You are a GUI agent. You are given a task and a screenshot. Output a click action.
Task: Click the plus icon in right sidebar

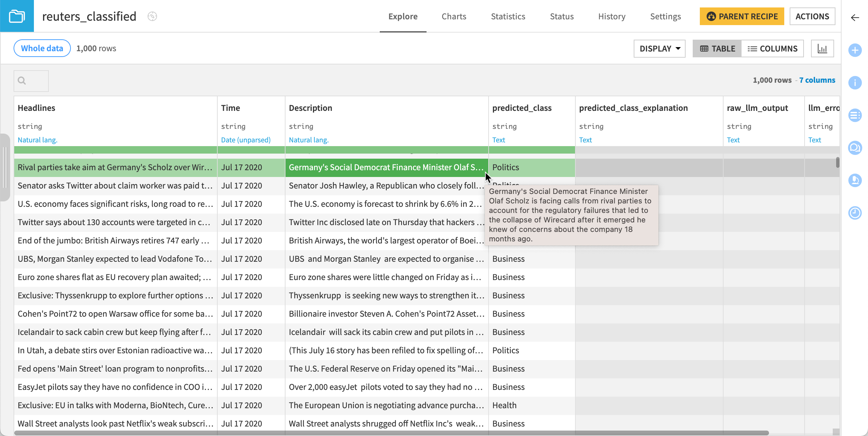tap(855, 50)
